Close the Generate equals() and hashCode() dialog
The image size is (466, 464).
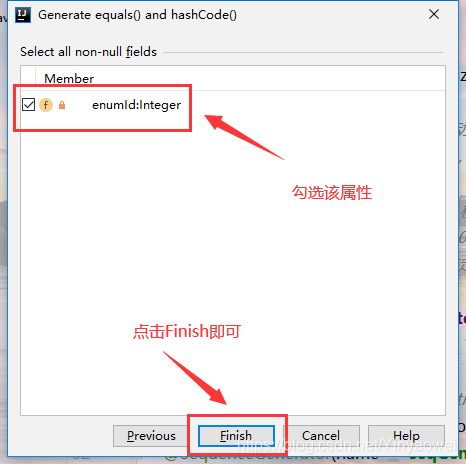click(434, 14)
